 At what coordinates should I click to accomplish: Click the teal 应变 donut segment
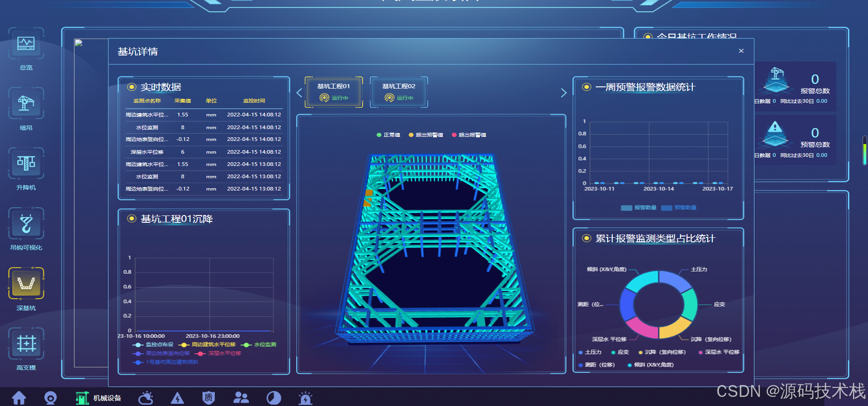click(x=690, y=305)
